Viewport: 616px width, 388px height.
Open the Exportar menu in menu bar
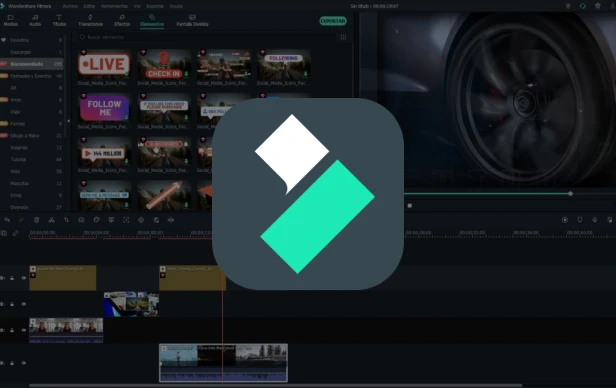(x=155, y=6)
